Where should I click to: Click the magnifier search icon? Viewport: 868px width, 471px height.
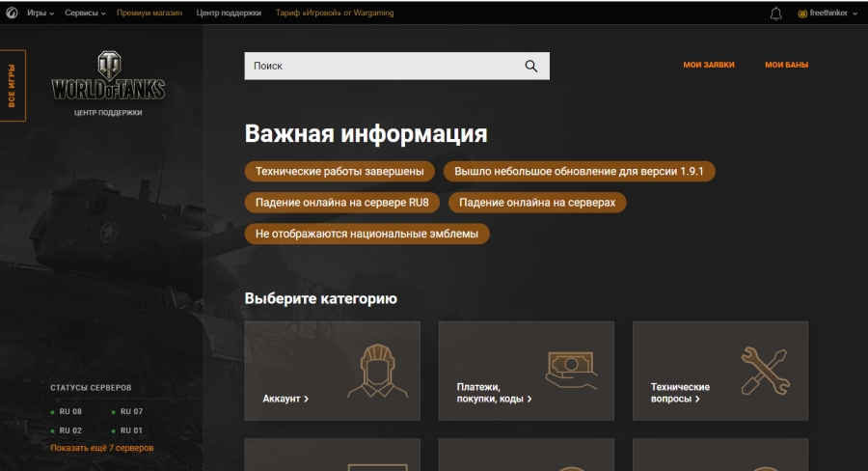(x=530, y=66)
